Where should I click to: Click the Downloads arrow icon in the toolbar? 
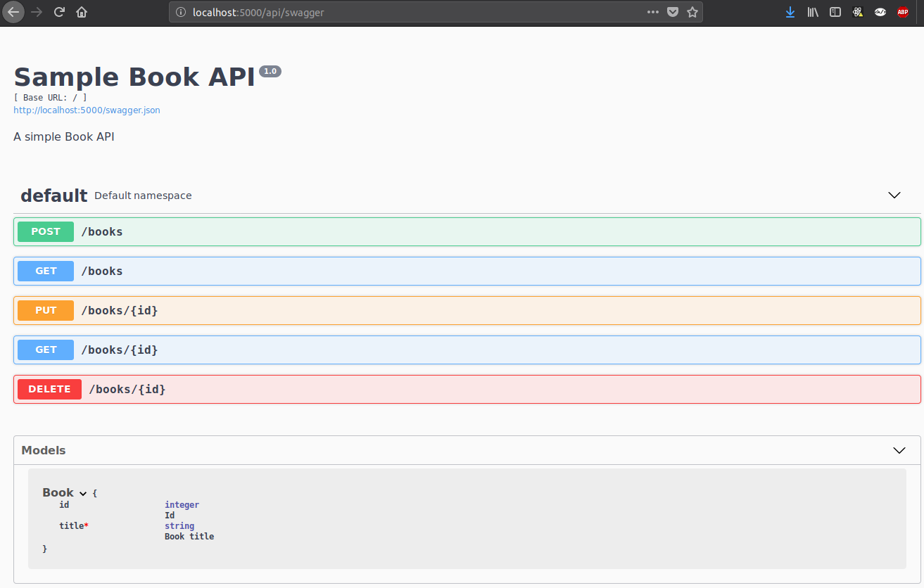pyautogui.click(x=790, y=12)
